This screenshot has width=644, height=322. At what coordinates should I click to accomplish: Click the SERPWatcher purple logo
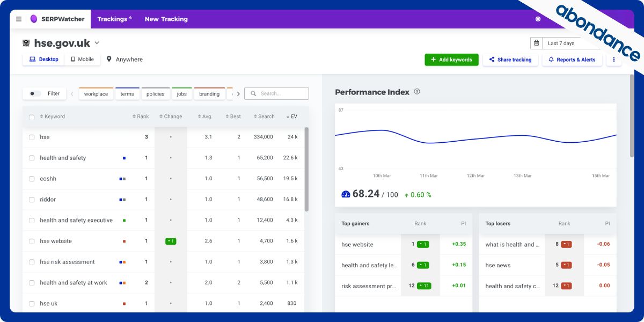34,19
